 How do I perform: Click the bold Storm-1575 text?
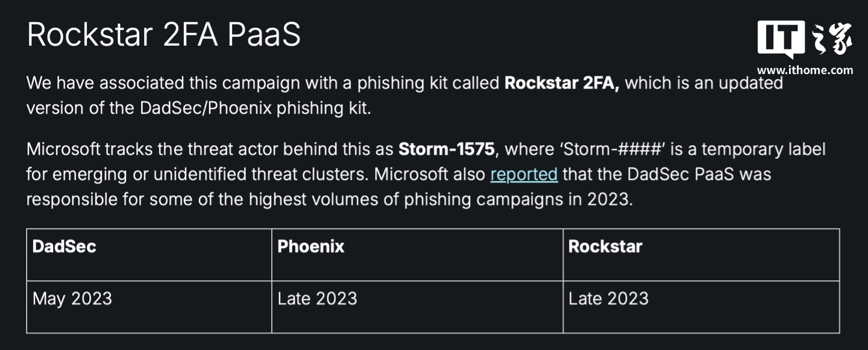point(447,149)
